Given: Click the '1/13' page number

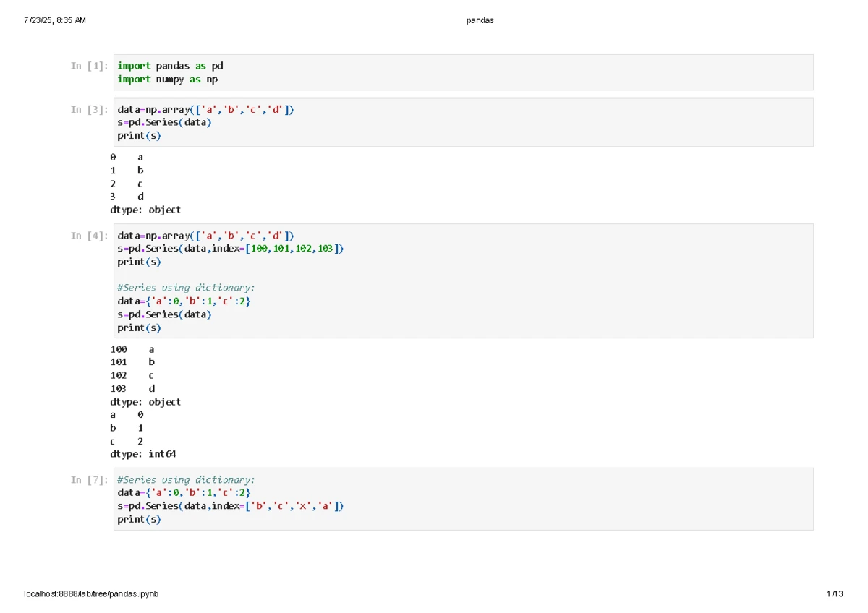Looking at the screenshot, I should click(x=835, y=594).
